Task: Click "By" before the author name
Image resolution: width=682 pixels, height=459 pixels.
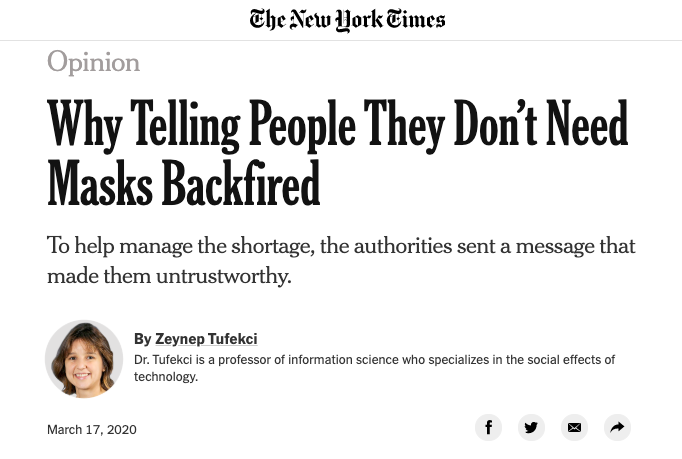Action: click(x=142, y=339)
